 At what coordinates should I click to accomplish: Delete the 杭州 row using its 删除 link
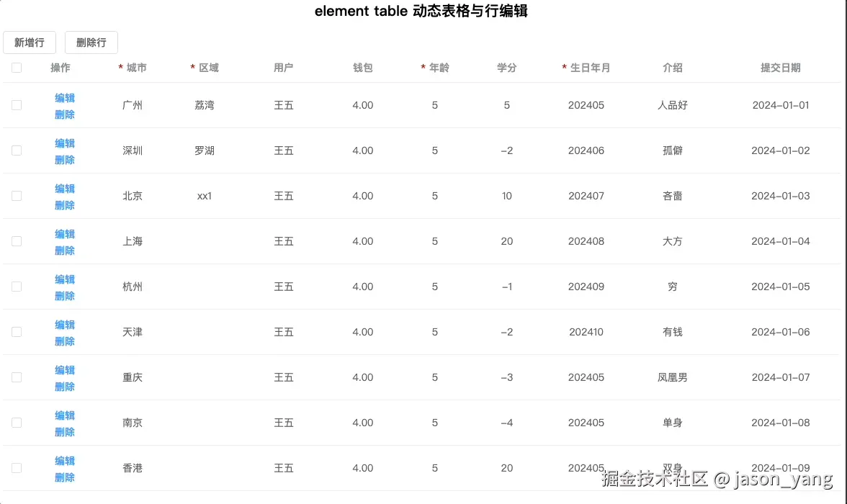pos(64,295)
